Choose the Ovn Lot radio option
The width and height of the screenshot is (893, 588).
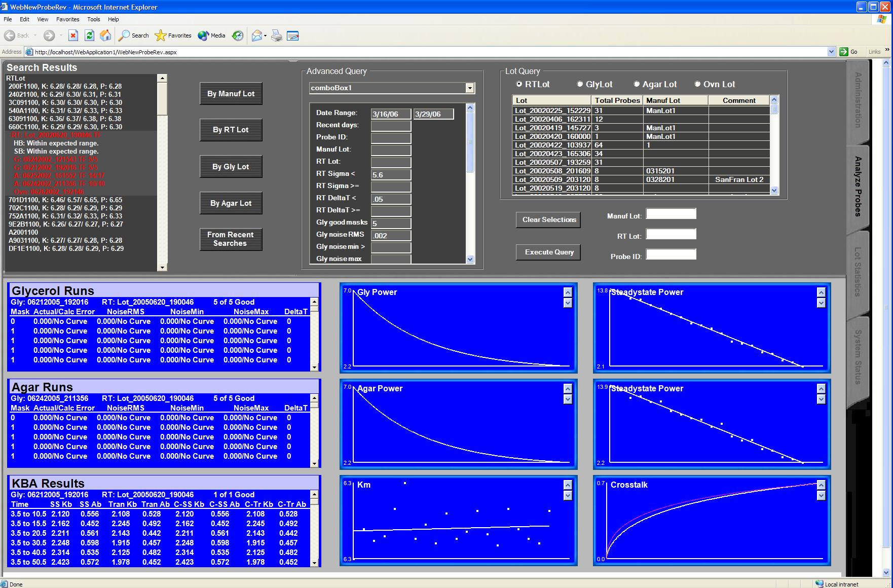[x=698, y=84]
